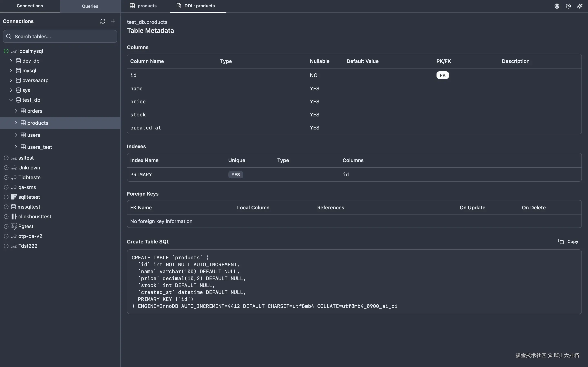Click the clickhousttest bars icon

pyautogui.click(x=14, y=217)
